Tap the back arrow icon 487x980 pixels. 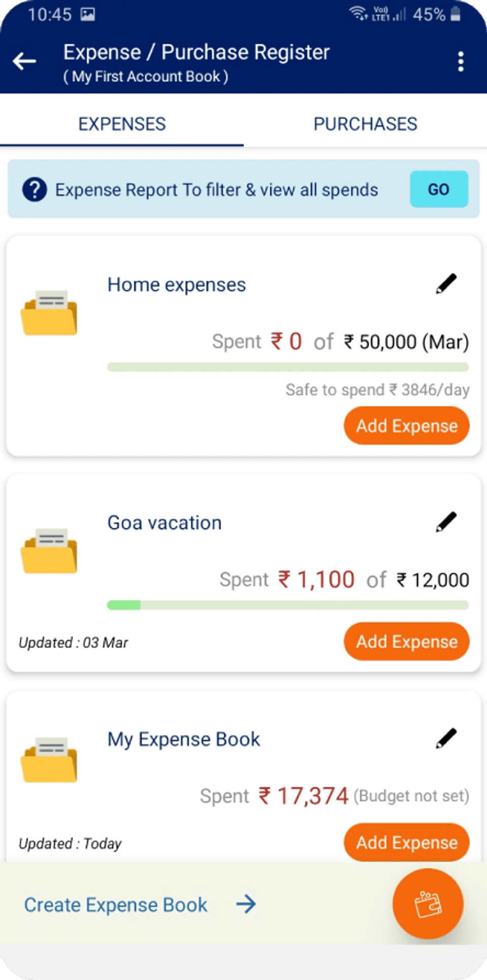coord(24,61)
